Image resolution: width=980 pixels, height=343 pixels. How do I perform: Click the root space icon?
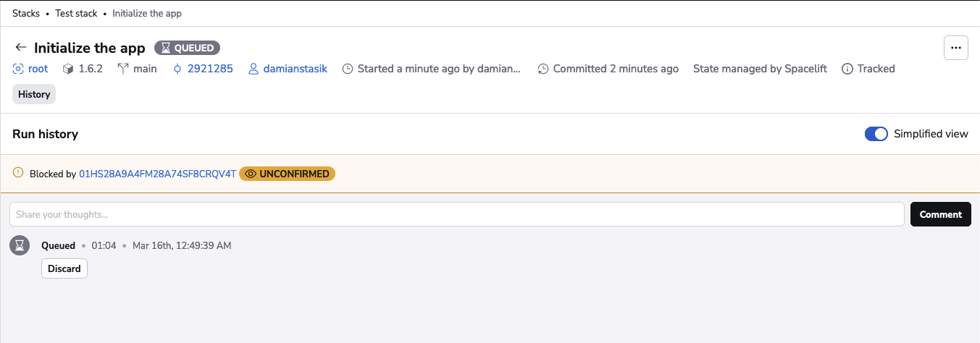coord(18,69)
